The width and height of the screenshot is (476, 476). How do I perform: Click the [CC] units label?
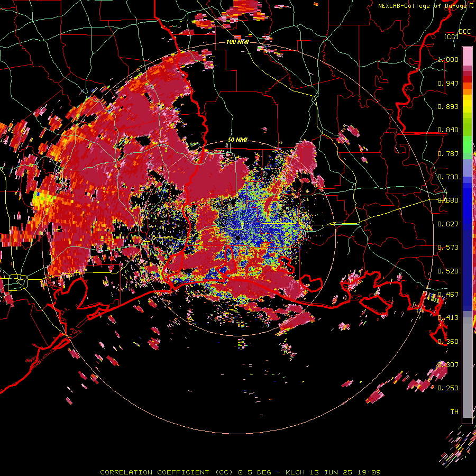(452, 36)
